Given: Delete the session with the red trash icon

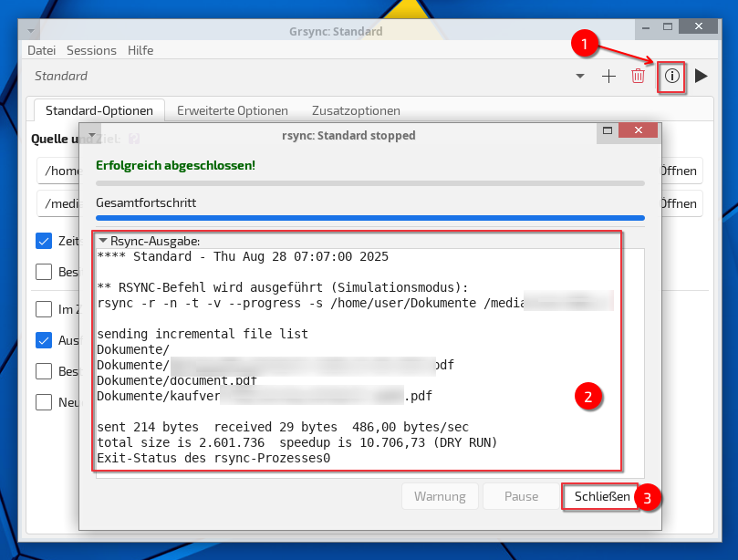Looking at the screenshot, I should (x=638, y=76).
